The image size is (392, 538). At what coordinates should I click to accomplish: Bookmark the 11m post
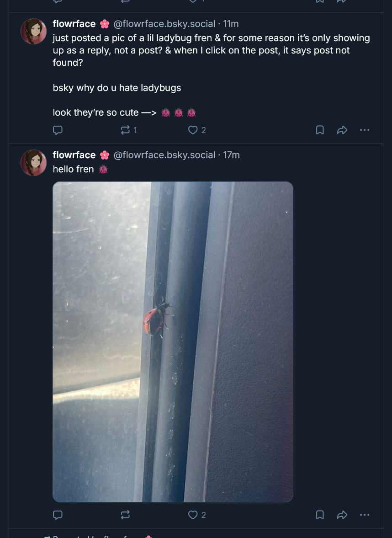point(320,130)
